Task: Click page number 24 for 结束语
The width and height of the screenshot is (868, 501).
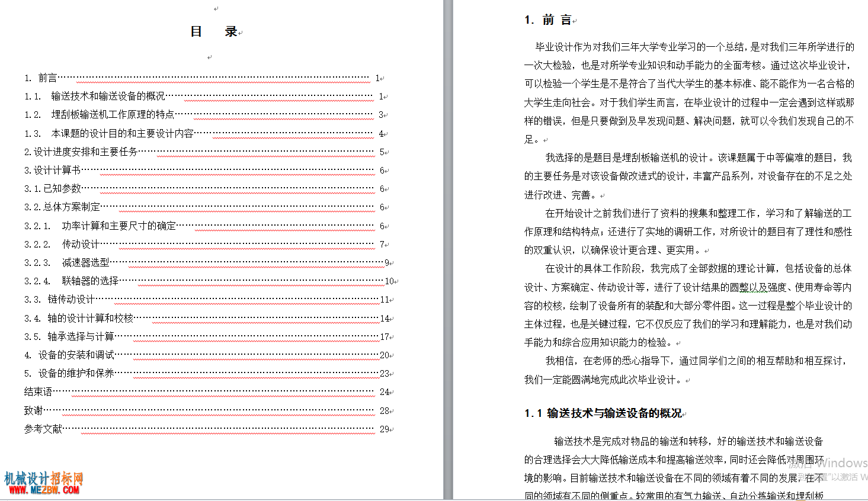Action: tap(385, 392)
